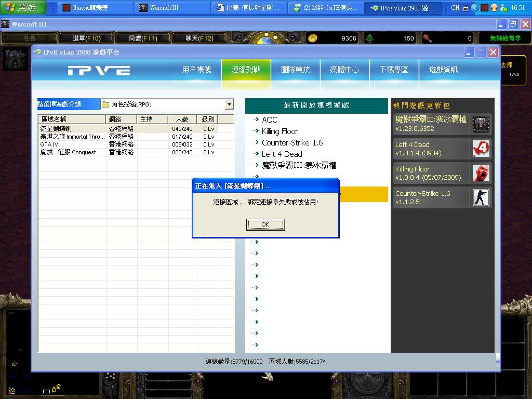532x399 pixels.
Task: Click the Left 4 Dead update pack icon
Action: [481, 149]
